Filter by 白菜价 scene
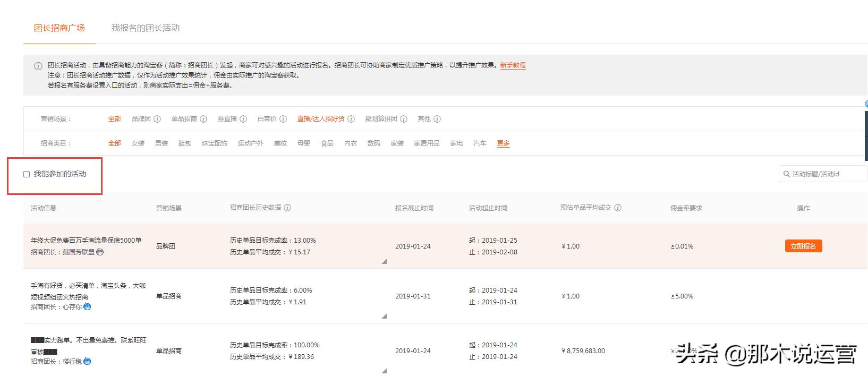The image size is (868, 376). pos(267,119)
